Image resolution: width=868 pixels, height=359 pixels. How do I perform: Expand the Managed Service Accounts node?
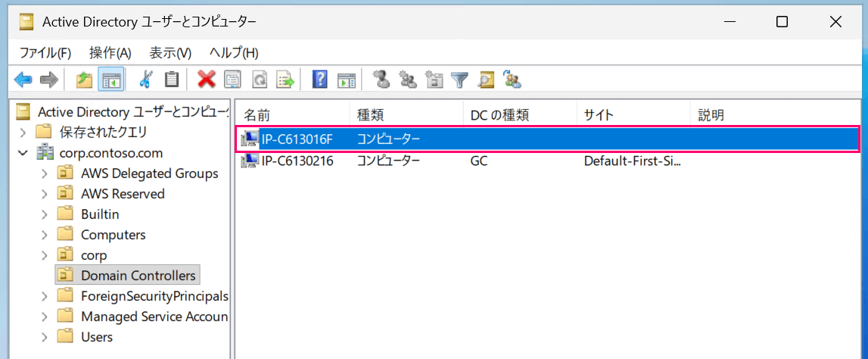click(x=45, y=317)
